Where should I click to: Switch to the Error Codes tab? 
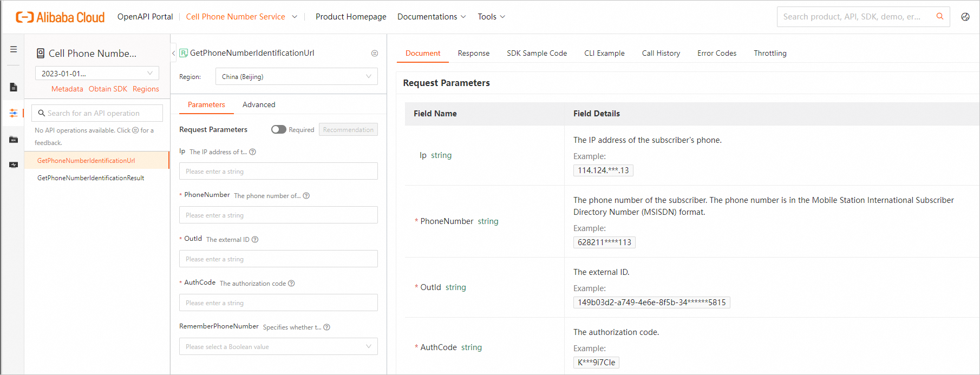coord(717,54)
